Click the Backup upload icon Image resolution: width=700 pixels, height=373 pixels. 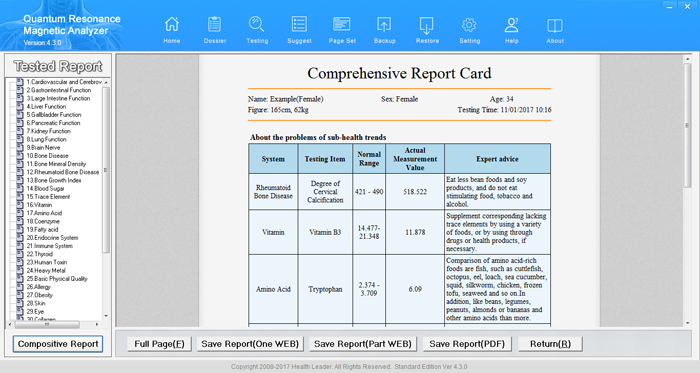(x=384, y=25)
